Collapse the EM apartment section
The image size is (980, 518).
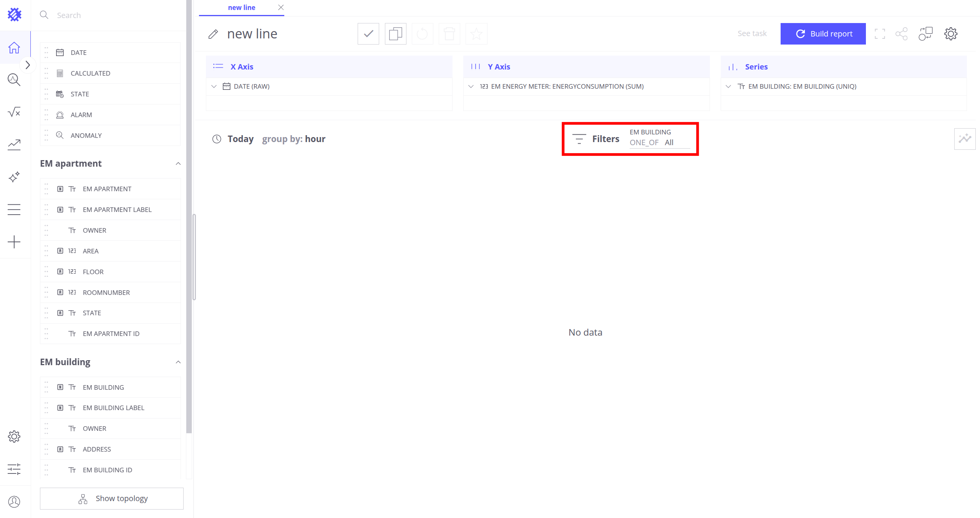pyautogui.click(x=178, y=164)
